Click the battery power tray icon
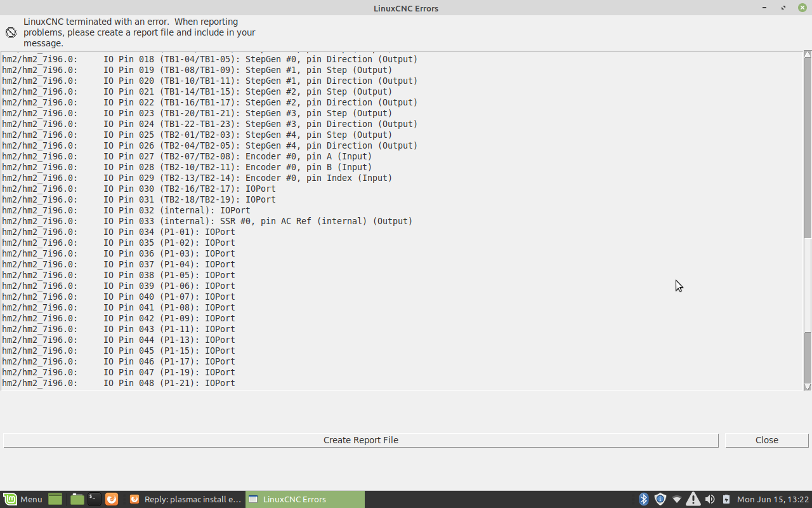Screen dimensions: 812x508 [x=726, y=499]
